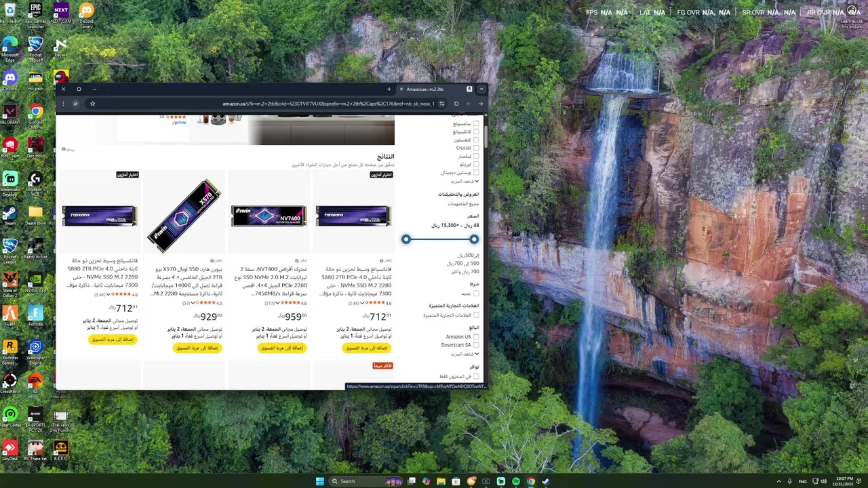Open the Windows Start menu
This screenshot has width=868, height=488.
pos(319,481)
